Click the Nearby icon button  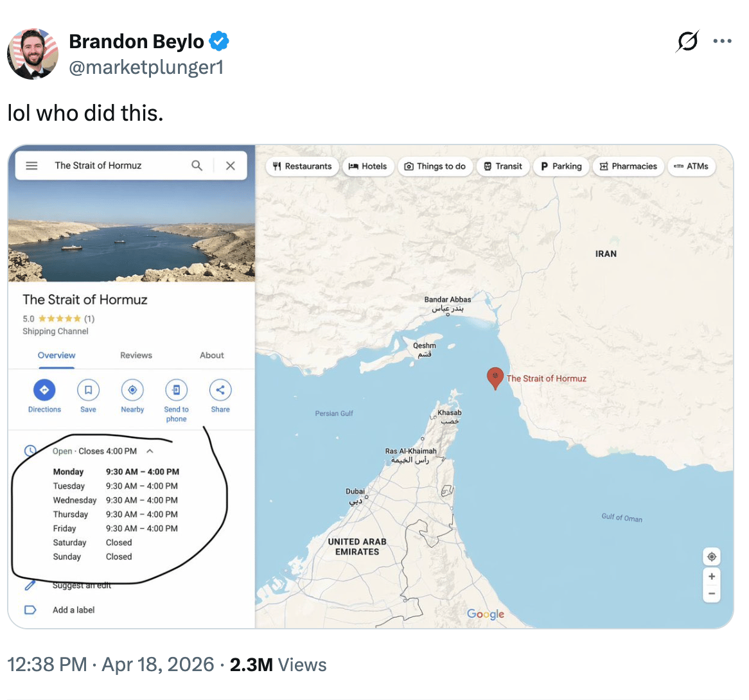click(x=132, y=390)
